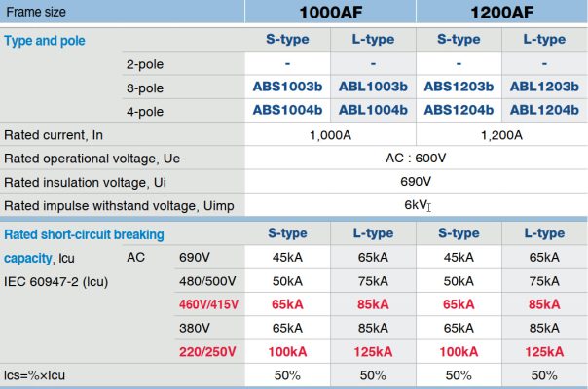Click the 1,200A rated current value

pyautogui.click(x=501, y=135)
